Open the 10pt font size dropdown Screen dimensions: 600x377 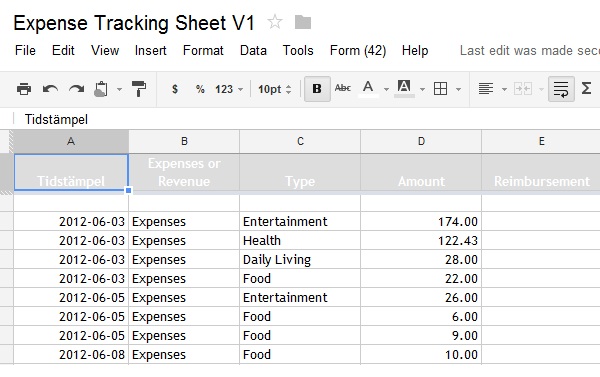coord(274,89)
